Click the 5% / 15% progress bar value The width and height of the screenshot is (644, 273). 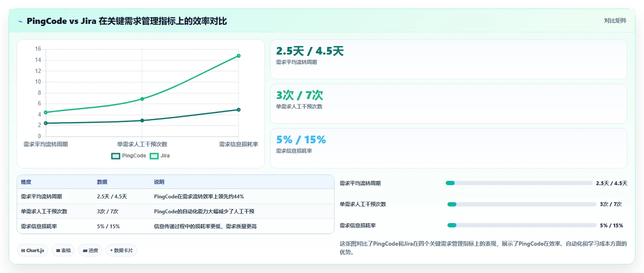pyautogui.click(x=612, y=226)
